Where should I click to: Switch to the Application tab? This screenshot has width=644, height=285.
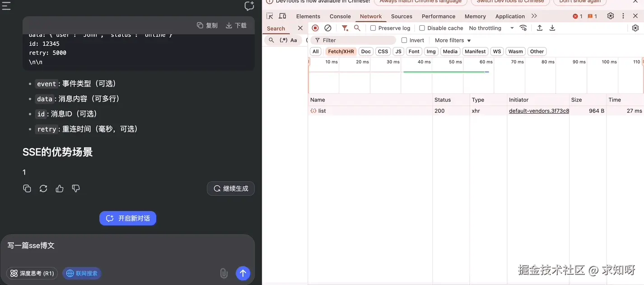pos(510,16)
